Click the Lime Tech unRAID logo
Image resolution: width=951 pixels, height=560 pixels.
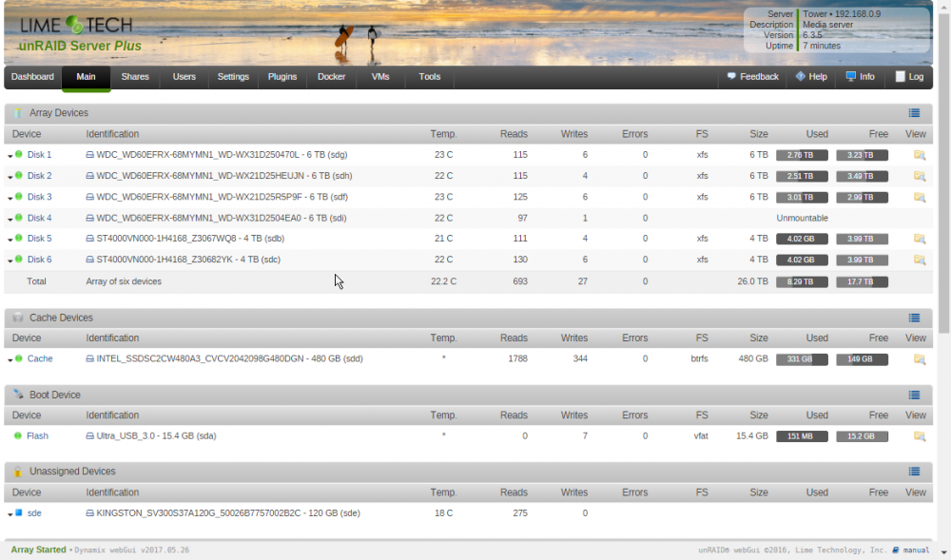[x=78, y=34]
